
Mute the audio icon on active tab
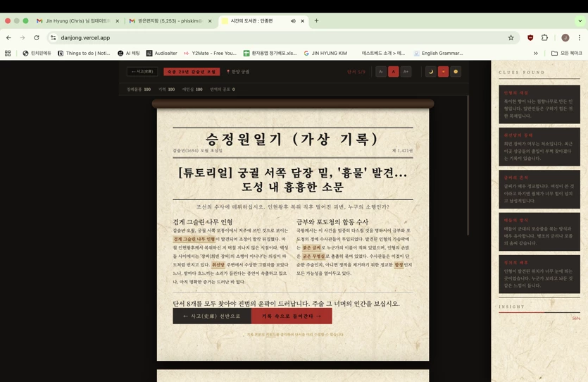[293, 21]
